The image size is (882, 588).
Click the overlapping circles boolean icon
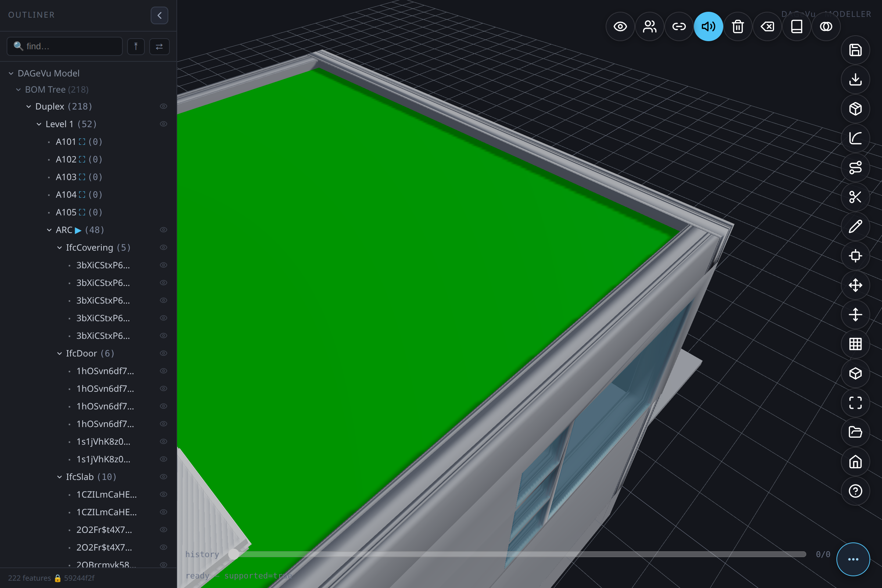[x=826, y=26]
